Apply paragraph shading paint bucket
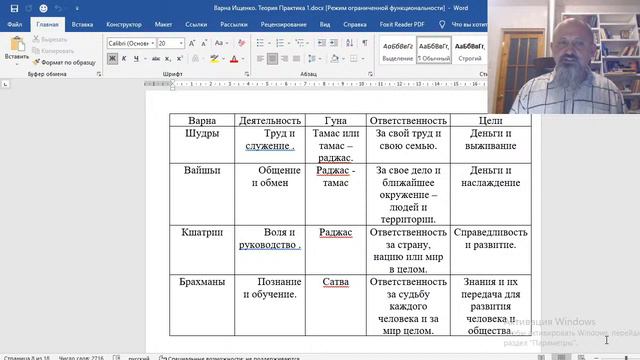 (x=335, y=59)
